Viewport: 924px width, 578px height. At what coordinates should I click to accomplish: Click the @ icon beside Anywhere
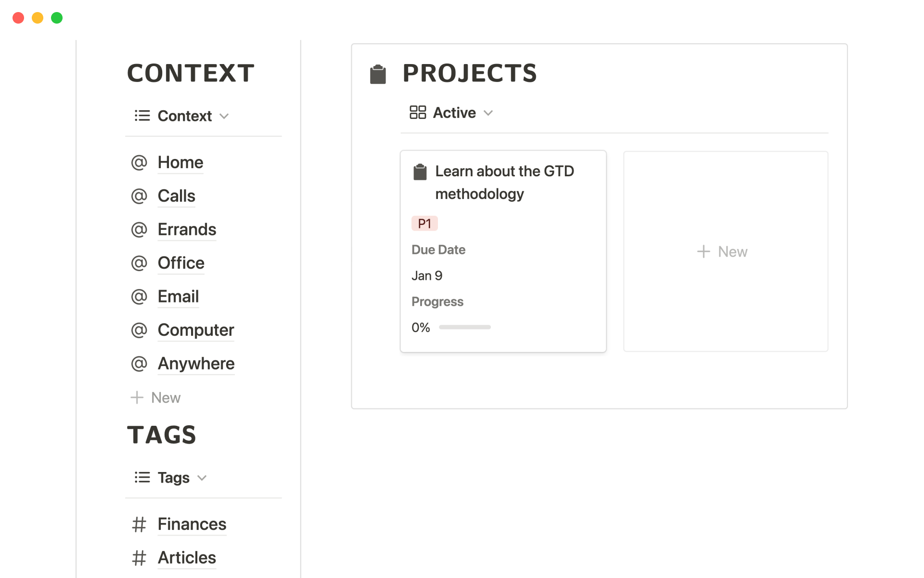click(139, 364)
